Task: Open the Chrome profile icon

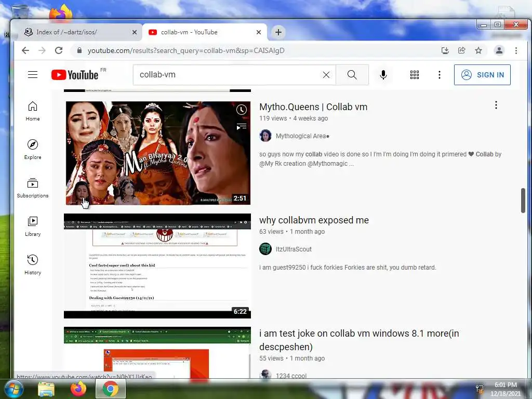Action: click(499, 50)
